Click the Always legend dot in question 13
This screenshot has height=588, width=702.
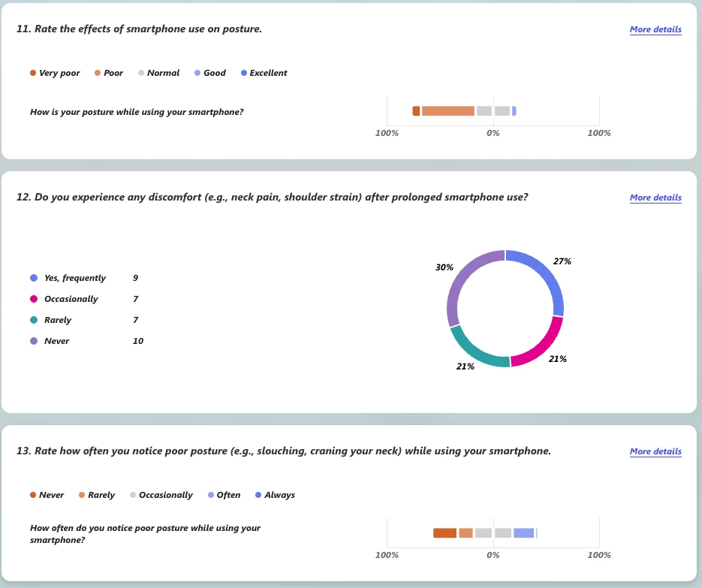pyautogui.click(x=258, y=495)
